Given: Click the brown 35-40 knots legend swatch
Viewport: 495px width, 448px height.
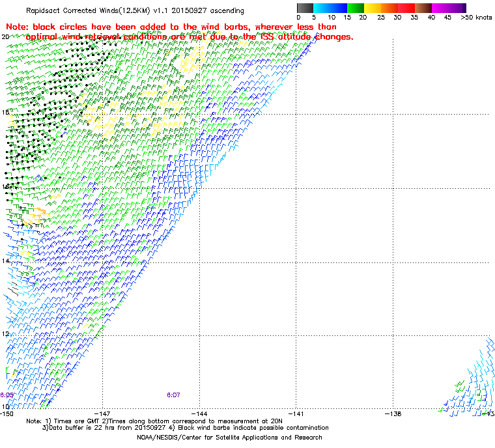Looking at the screenshot, I should tap(423, 8).
